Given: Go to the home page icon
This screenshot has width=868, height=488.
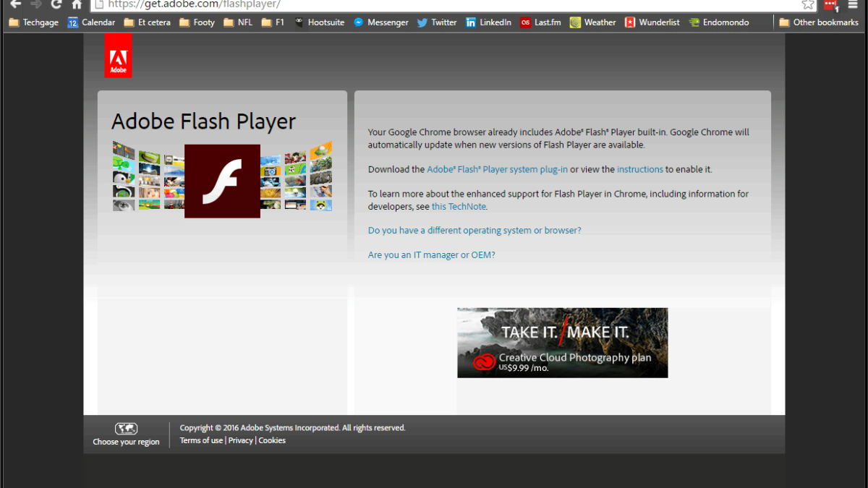Looking at the screenshot, I should pos(77,4).
